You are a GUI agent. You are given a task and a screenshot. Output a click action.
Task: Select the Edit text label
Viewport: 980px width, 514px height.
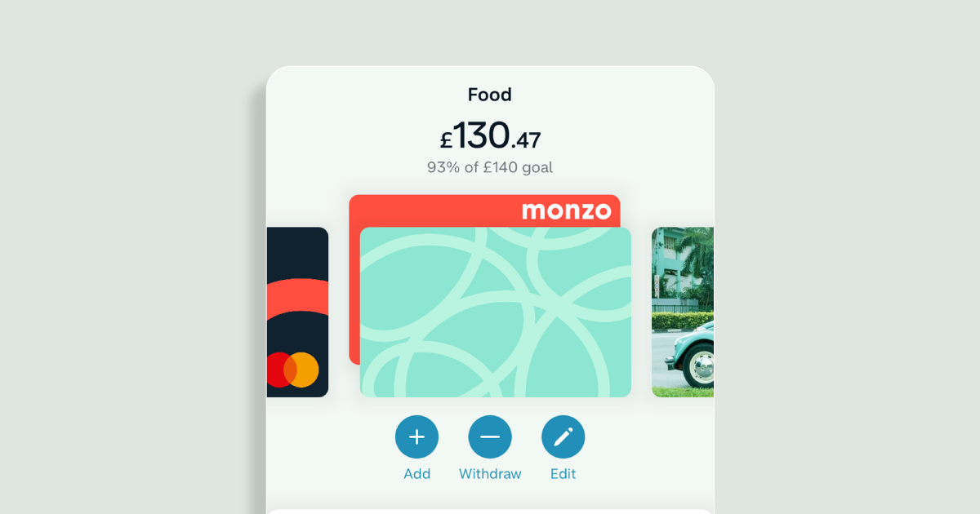pos(563,474)
